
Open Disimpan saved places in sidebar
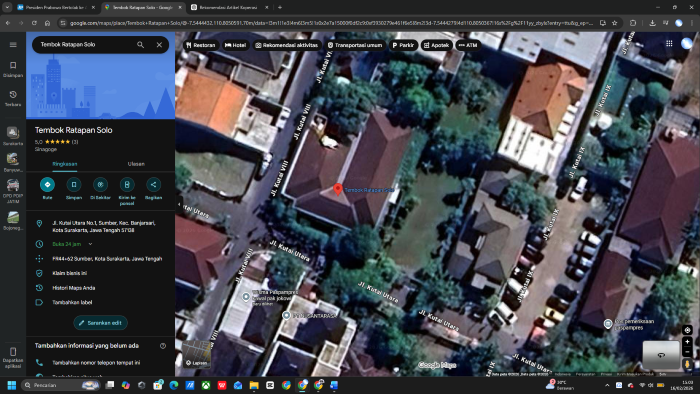coord(13,70)
